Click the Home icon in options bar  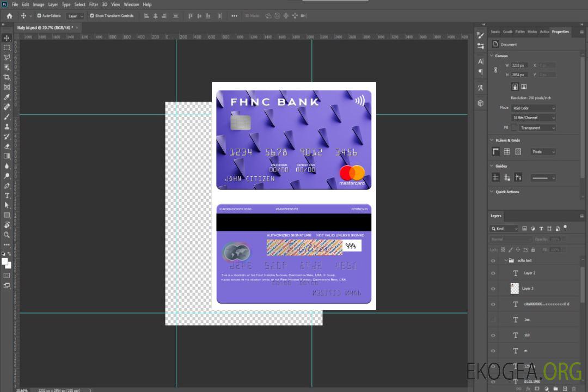coord(9,16)
